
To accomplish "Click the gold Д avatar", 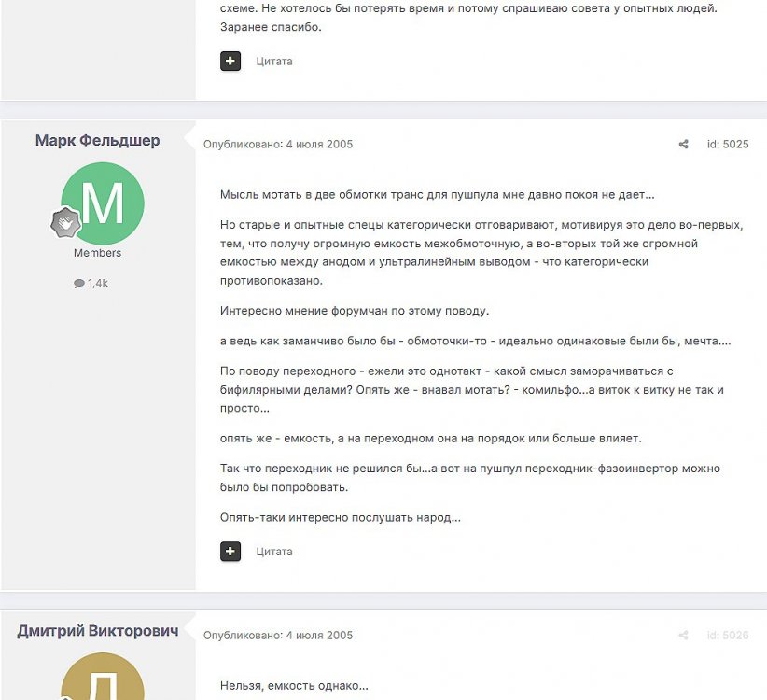I will pyautogui.click(x=103, y=677).
